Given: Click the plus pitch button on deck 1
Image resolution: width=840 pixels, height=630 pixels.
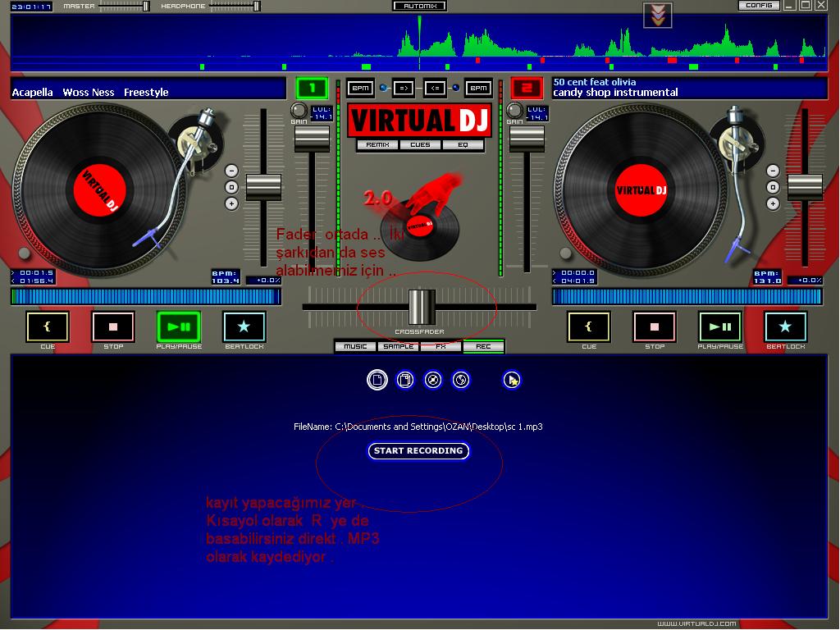Looking at the screenshot, I should point(231,203).
